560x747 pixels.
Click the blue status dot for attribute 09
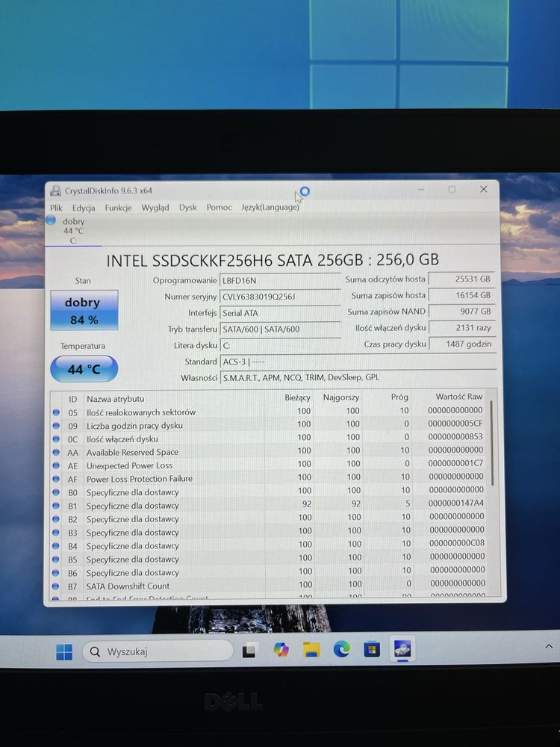(x=56, y=426)
